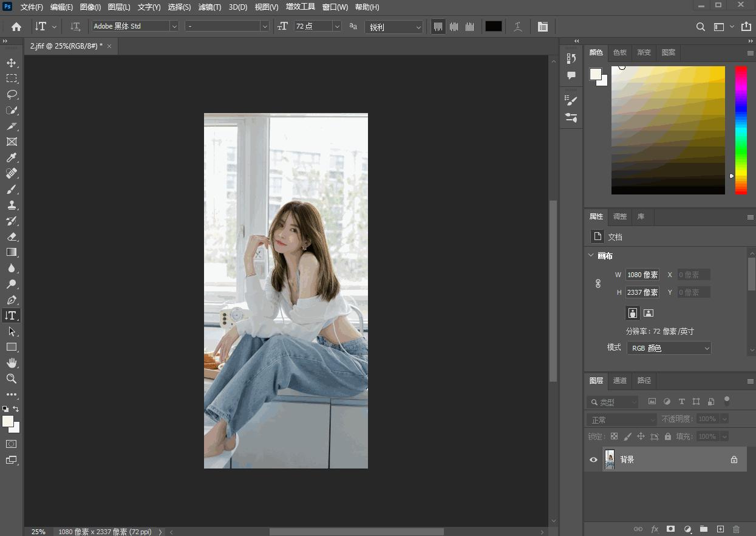Switch to the 通道 tab
The height and width of the screenshot is (536, 756).
point(620,380)
